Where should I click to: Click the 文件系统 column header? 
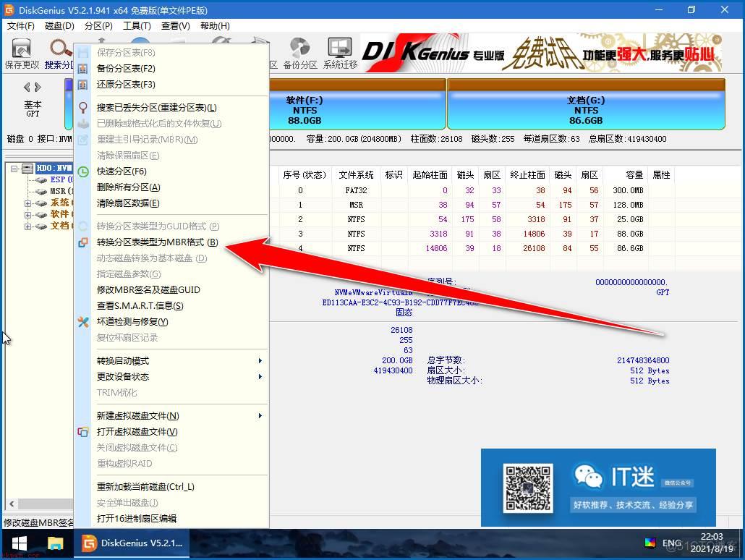(356, 175)
